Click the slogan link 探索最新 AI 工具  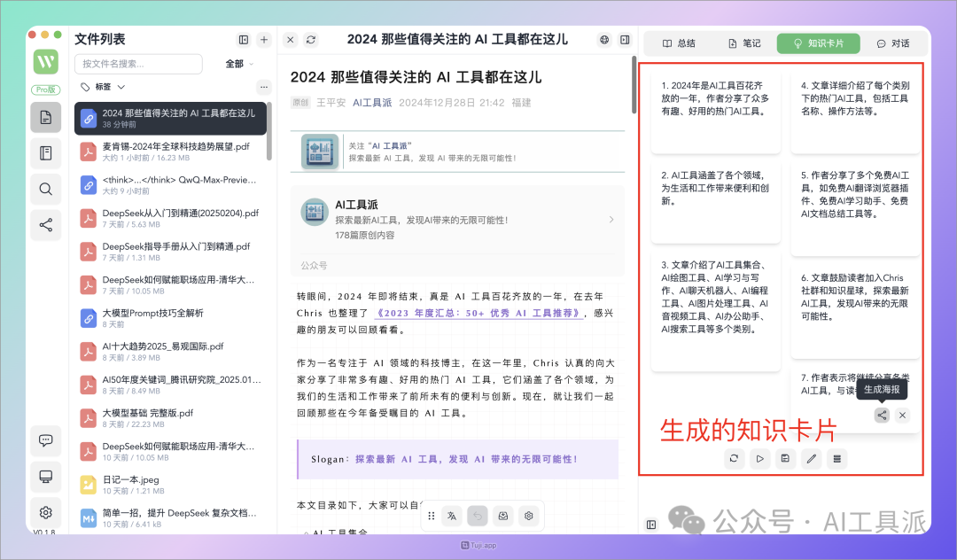coord(466,459)
